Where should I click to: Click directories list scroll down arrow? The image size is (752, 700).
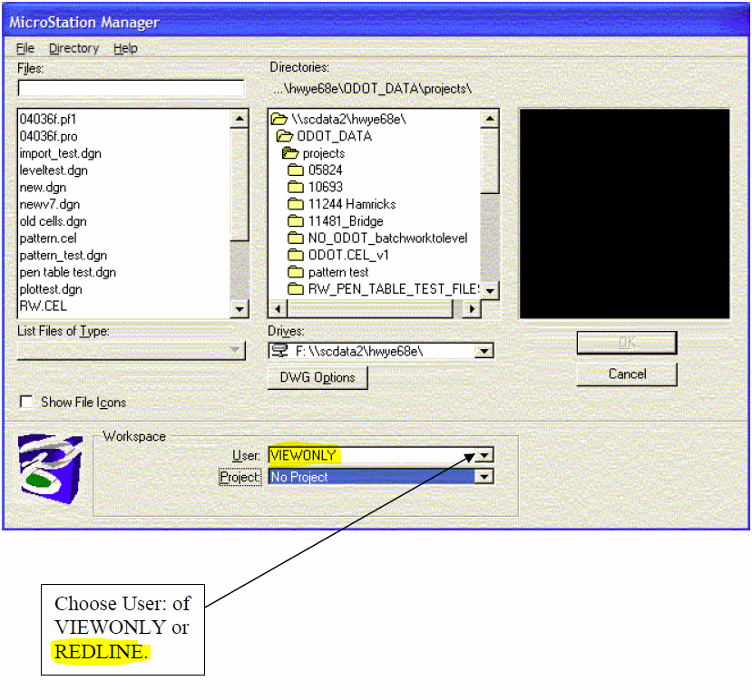490,291
